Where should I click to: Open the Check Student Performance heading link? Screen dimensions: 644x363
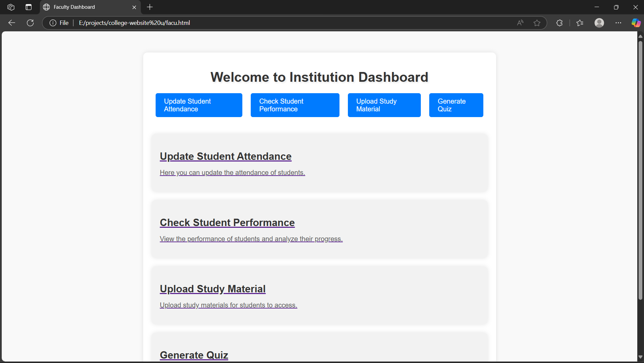point(227,223)
